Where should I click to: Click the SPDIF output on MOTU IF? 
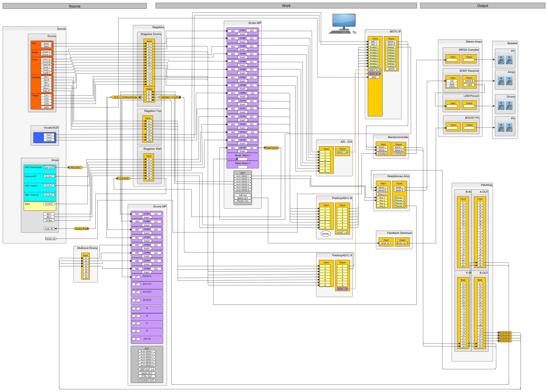[391, 69]
